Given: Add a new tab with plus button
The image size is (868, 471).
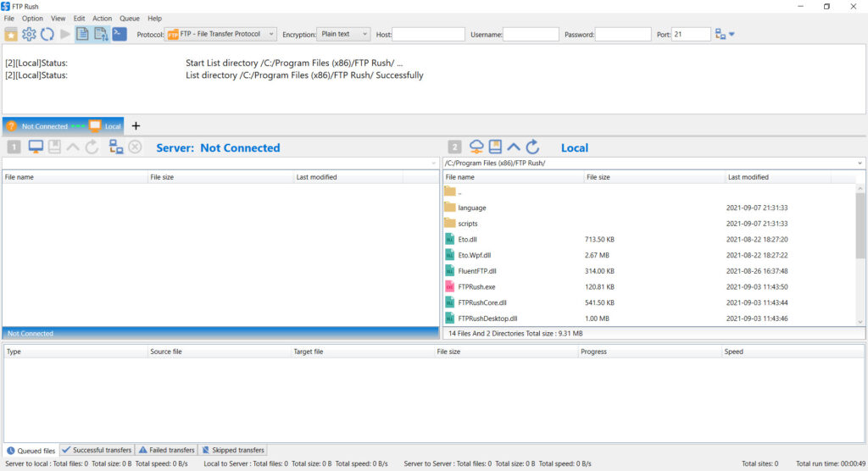Looking at the screenshot, I should (136, 126).
